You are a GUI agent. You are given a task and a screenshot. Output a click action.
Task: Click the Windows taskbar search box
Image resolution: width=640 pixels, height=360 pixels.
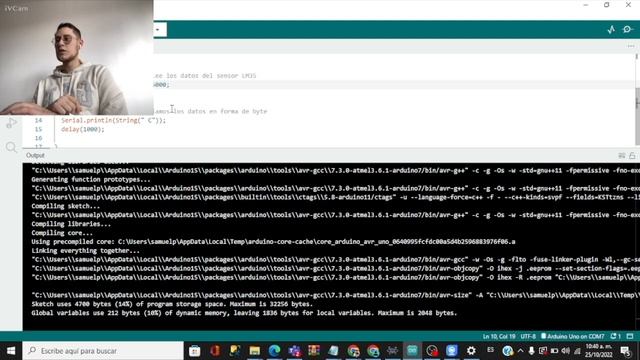point(103,351)
